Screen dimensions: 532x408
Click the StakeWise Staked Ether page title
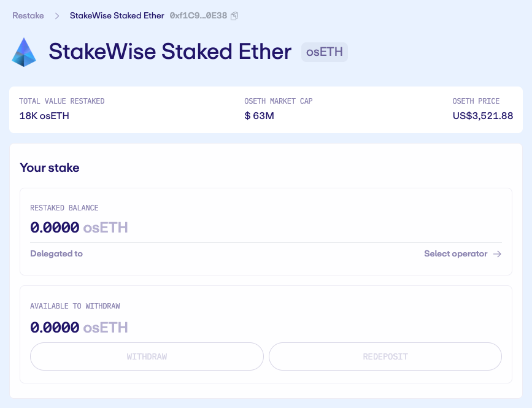pos(170,52)
